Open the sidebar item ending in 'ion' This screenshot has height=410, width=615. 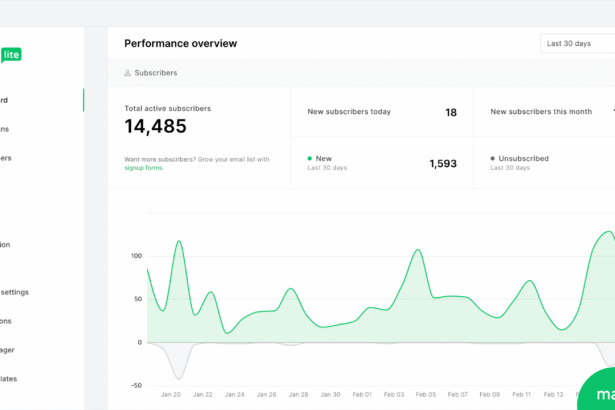point(5,245)
